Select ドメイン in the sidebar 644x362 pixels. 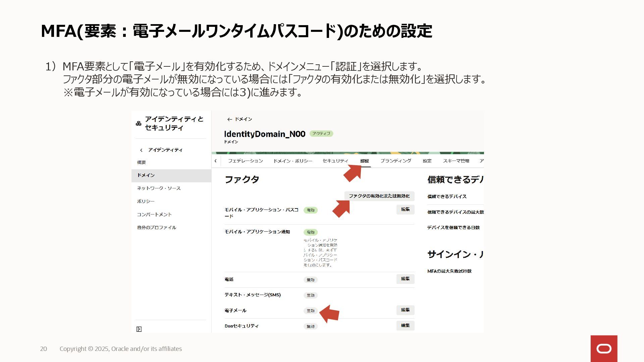171,175
